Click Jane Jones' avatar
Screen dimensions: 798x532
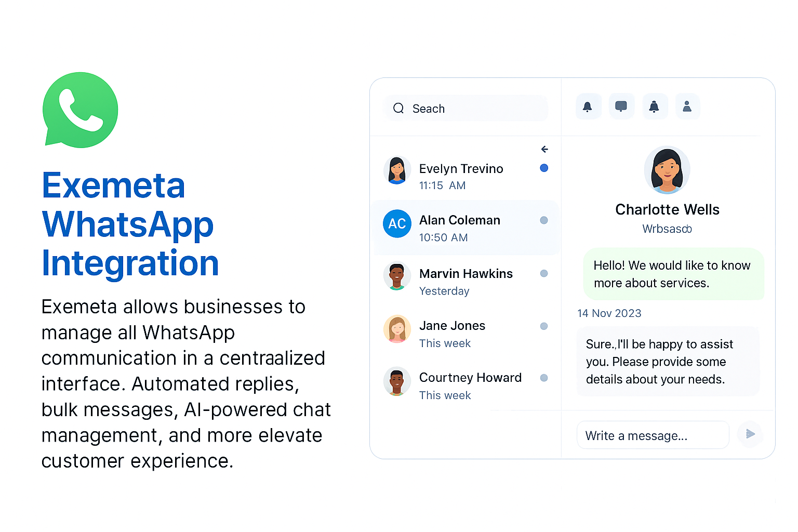397,329
